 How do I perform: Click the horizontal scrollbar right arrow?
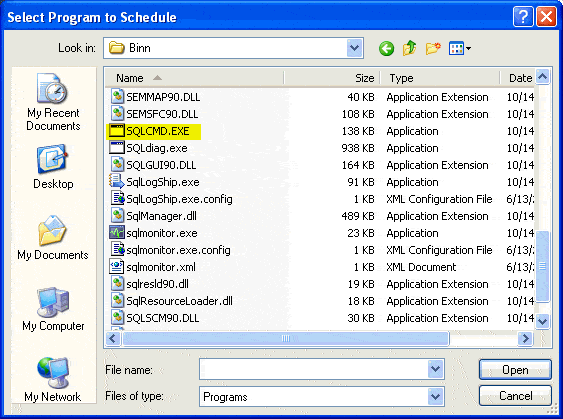coord(526,338)
